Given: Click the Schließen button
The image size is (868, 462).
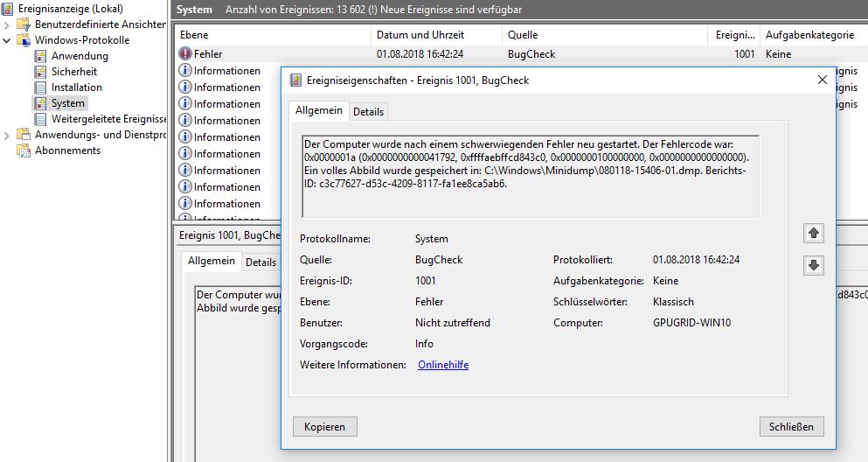Looking at the screenshot, I should pos(791,426).
